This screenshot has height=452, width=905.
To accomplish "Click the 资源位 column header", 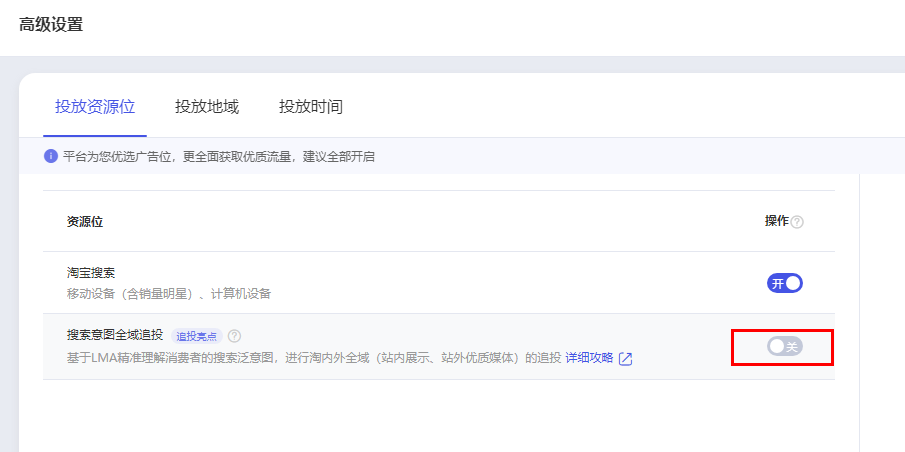I will (85, 222).
